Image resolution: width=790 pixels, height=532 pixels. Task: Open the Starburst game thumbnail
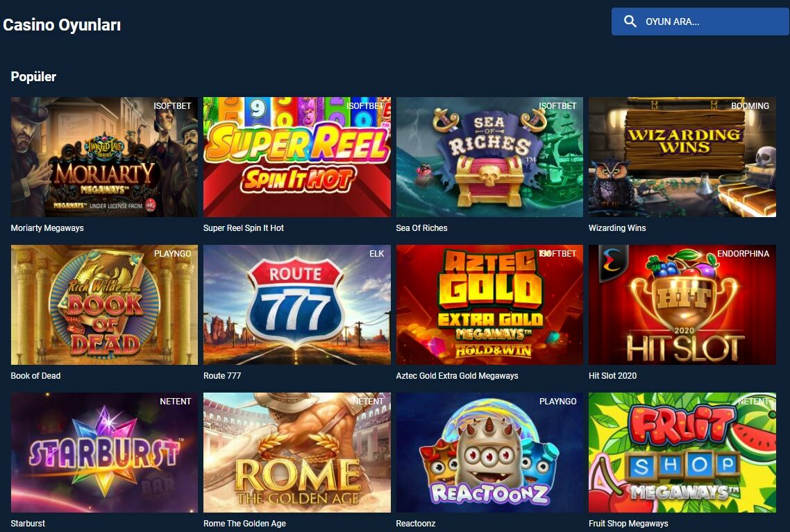pyautogui.click(x=104, y=452)
